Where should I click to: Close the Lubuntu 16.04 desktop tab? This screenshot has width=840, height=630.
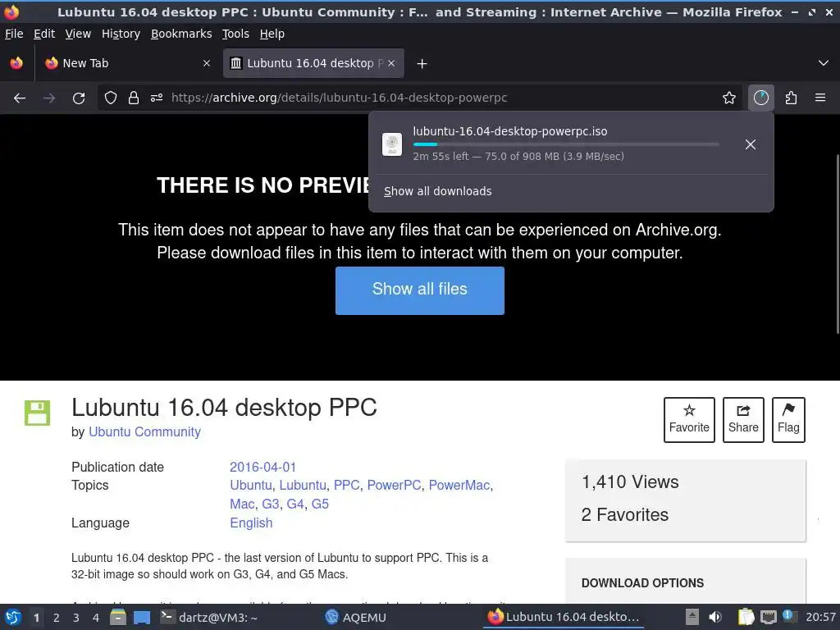[391, 63]
